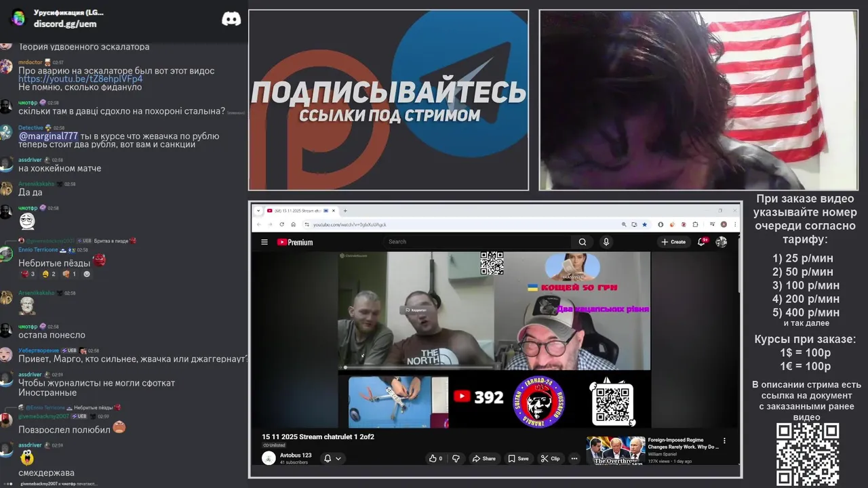Bookmark this page with the star icon
Image resolution: width=868 pixels, height=488 pixels.
point(644,224)
